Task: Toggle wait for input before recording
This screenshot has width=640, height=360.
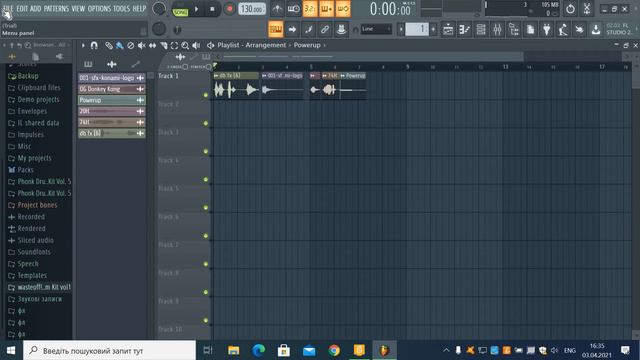Action: pyautogui.click(x=293, y=9)
